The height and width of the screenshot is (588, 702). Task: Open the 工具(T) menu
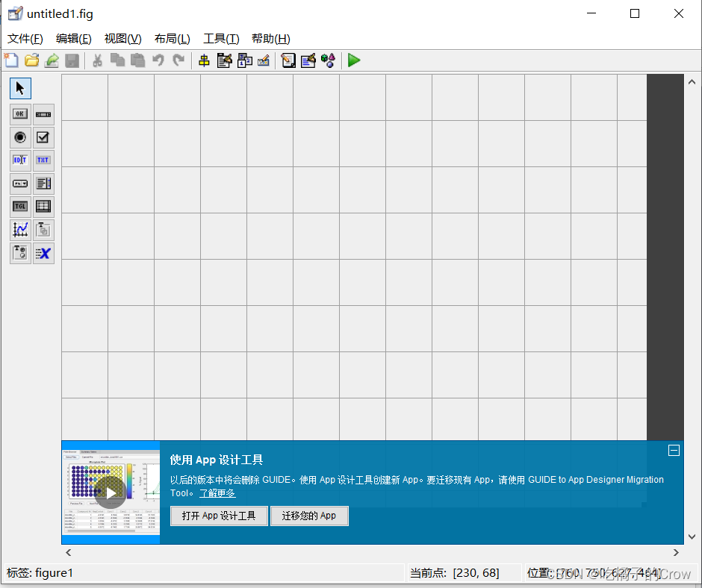(x=221, y=39)
